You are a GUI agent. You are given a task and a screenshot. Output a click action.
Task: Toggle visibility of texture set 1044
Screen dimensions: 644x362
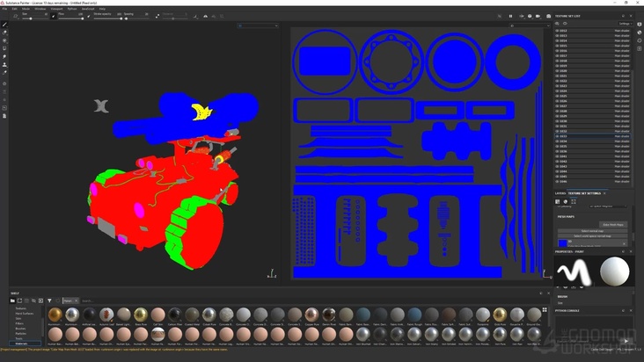(557, 171)
